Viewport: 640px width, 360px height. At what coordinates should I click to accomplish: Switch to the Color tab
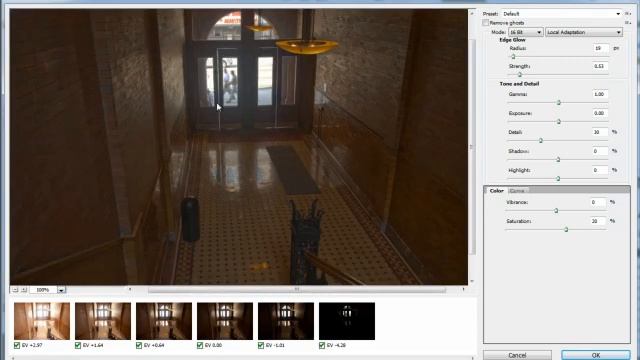496,191
